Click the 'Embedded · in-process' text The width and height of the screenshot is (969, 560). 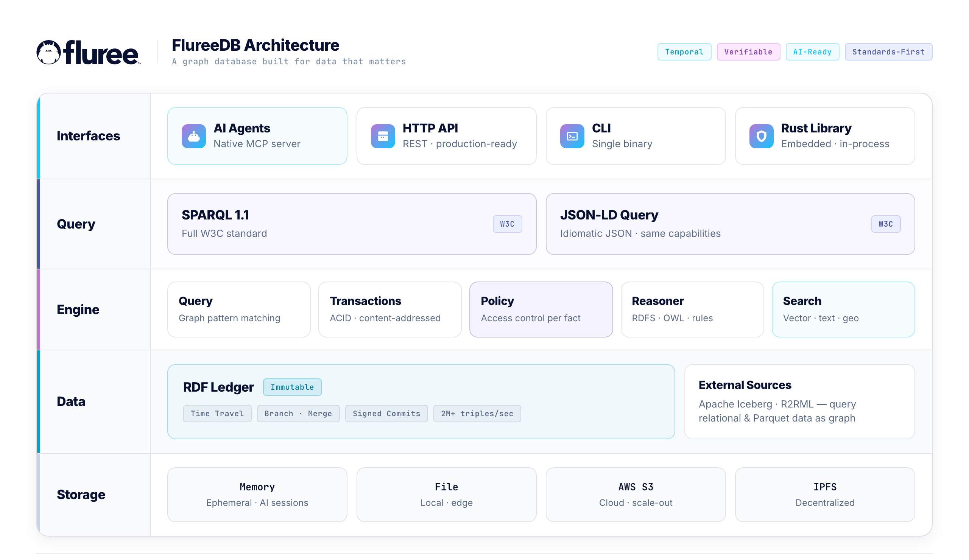pos(835,144)
